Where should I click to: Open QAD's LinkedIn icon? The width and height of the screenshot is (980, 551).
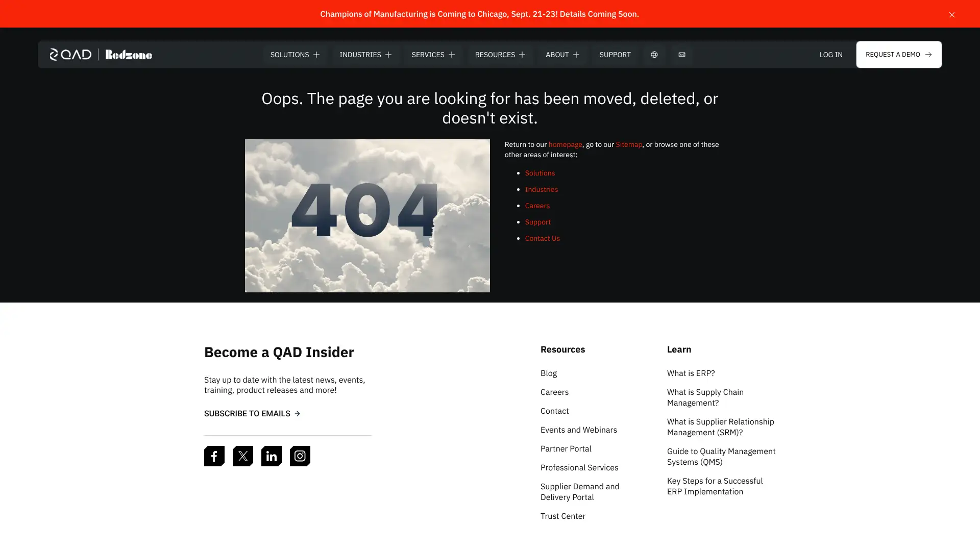[272, 456]
